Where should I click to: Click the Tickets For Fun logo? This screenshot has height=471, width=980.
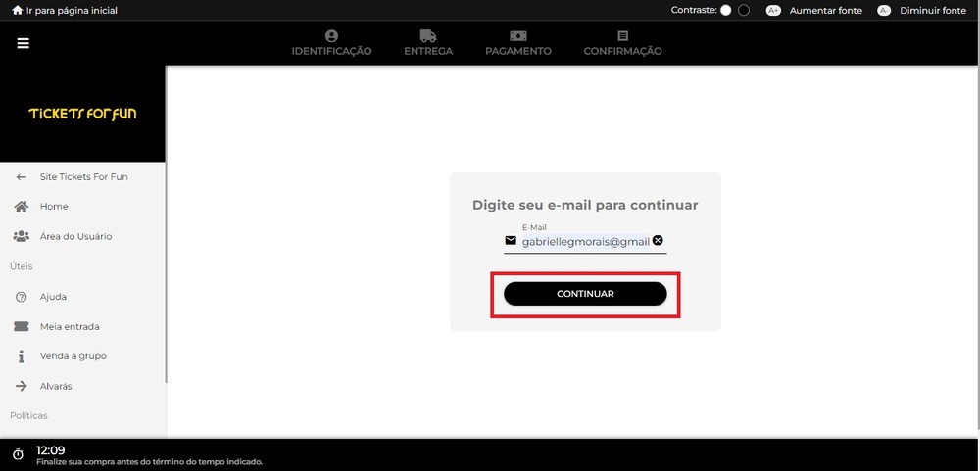coord(82,114)
